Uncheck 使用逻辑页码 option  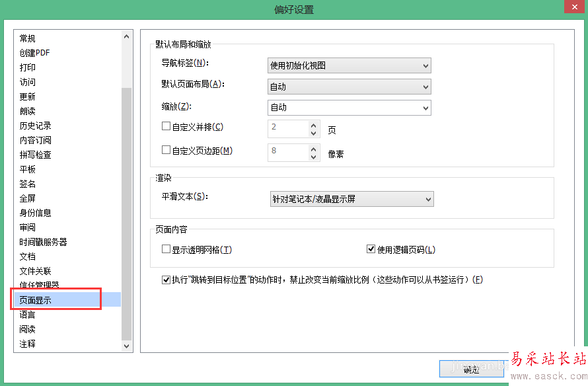[371, 249]
